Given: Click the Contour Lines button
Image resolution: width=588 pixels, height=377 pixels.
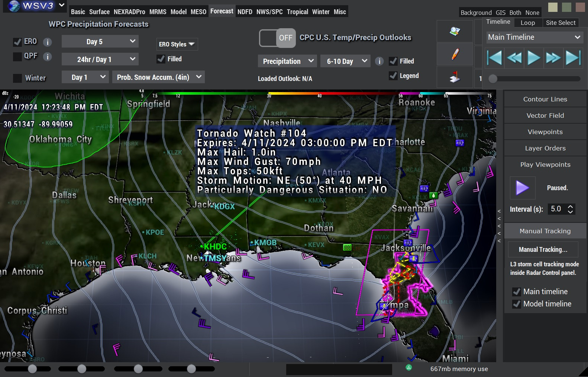Looking at the screenshot, I should 545,99.
